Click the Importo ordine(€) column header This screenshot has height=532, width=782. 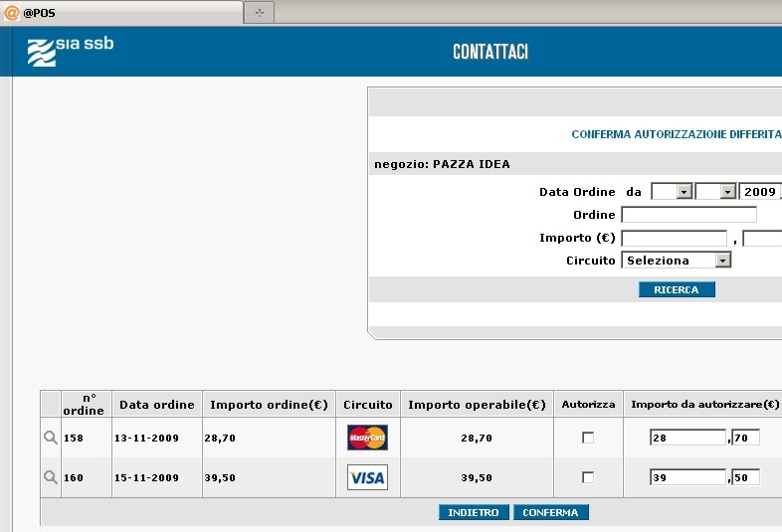coord(270,404)
